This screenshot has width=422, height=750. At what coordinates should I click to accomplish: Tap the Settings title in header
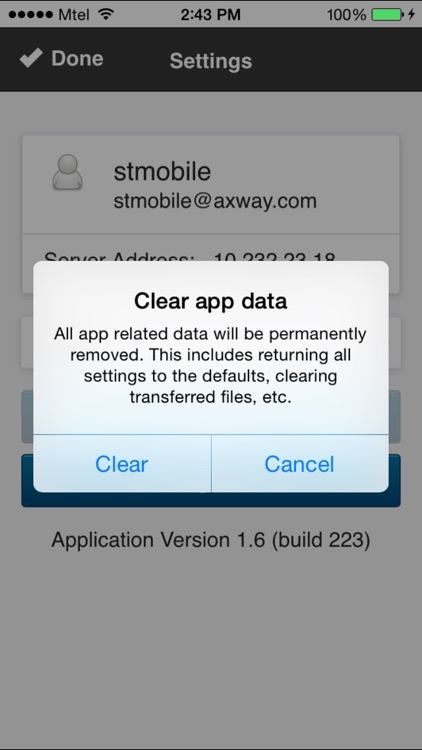(211, 61)
